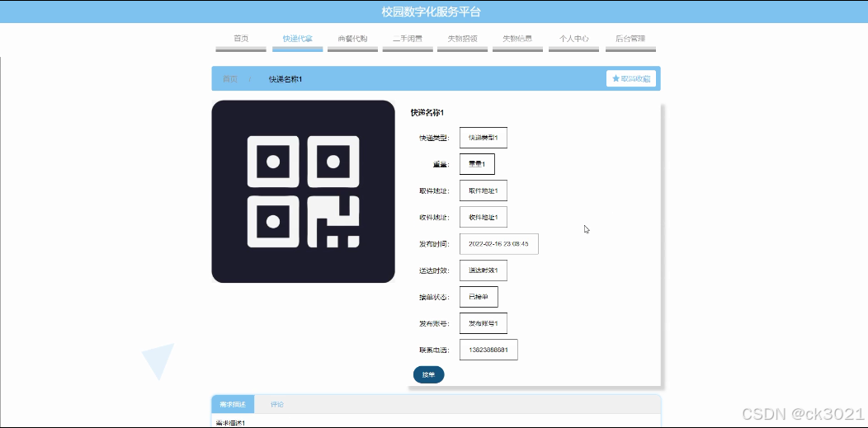Image resolution: width=868 pixels, height=428 pixels.
Task: Click the second 收件地址1 value box
Action: (484, 218)
